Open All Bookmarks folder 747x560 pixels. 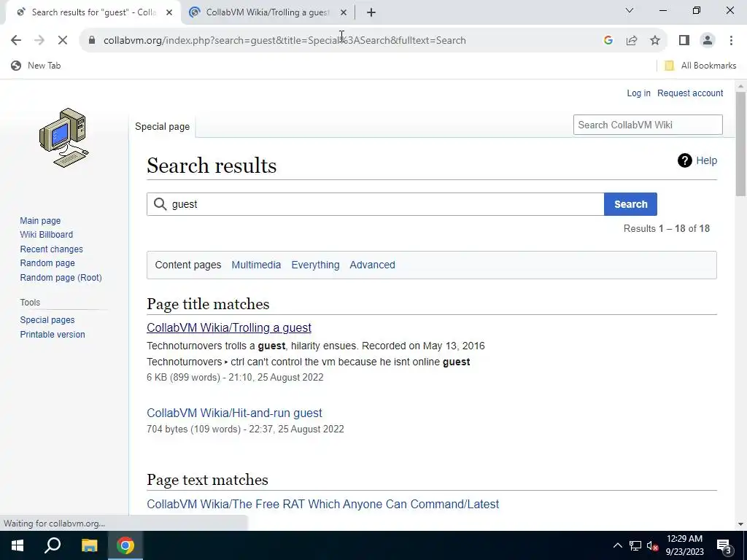(700, 66)
